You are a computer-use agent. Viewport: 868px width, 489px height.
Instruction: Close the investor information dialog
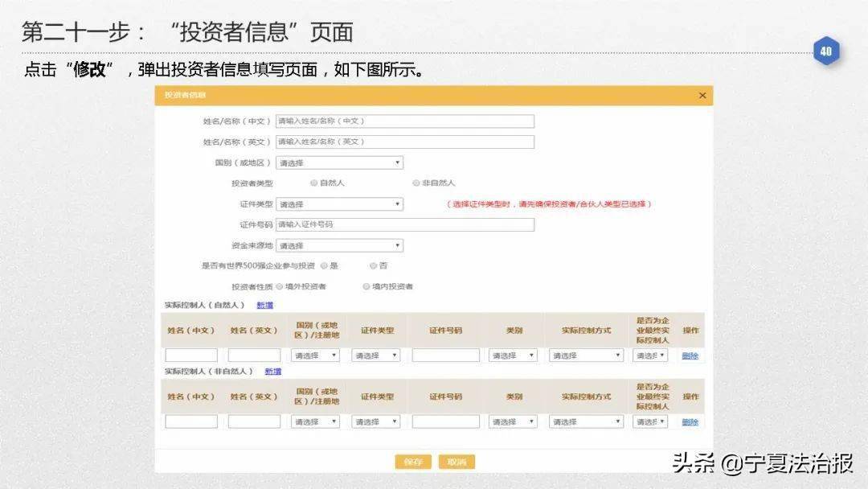[x=702, y=95]
